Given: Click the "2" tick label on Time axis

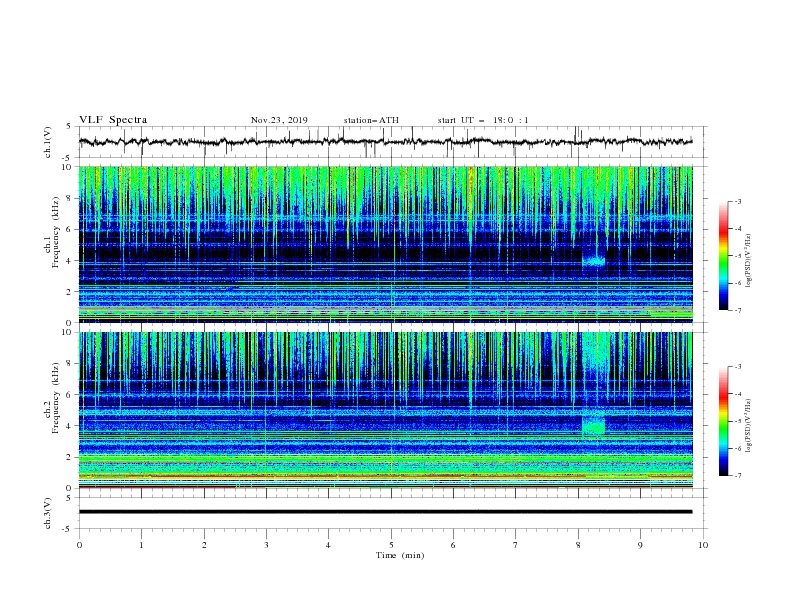Looking at the screenshot, I should 204,545.
